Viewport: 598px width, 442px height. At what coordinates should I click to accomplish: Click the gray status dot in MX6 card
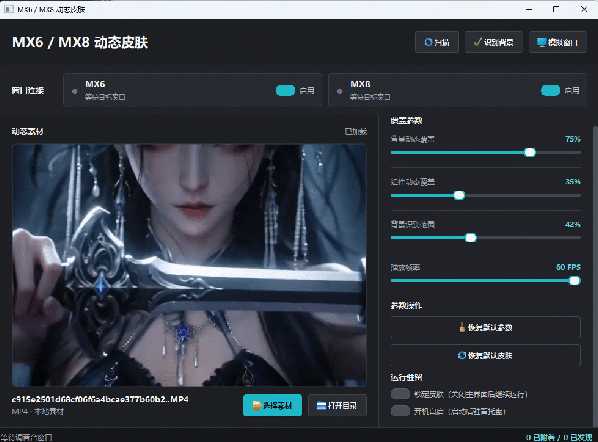[x=74, y=91]
